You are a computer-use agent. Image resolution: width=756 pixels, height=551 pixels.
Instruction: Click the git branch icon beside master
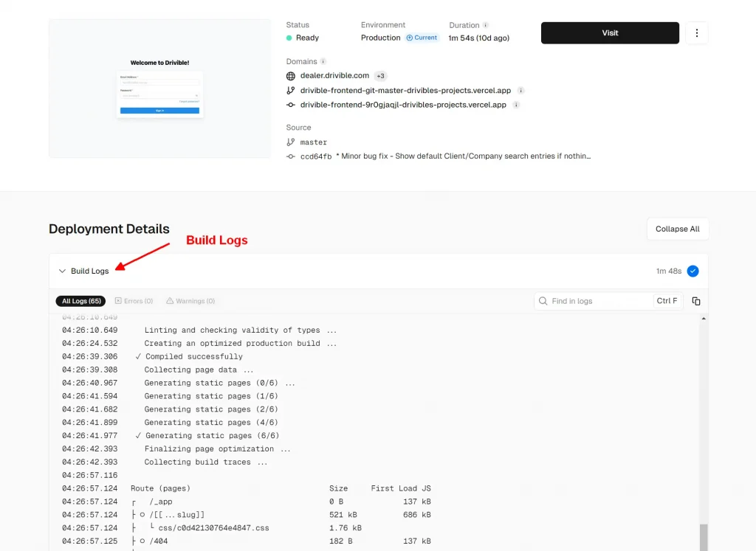(x=291, y=142)
